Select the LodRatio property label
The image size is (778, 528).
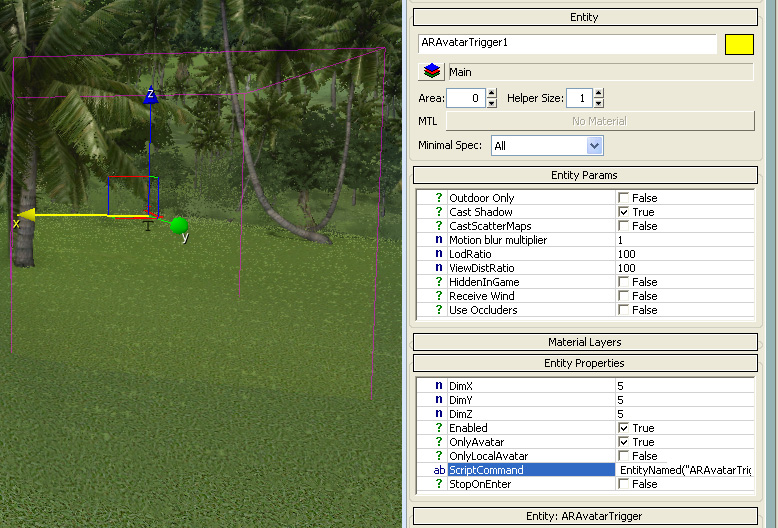point(470,254)
